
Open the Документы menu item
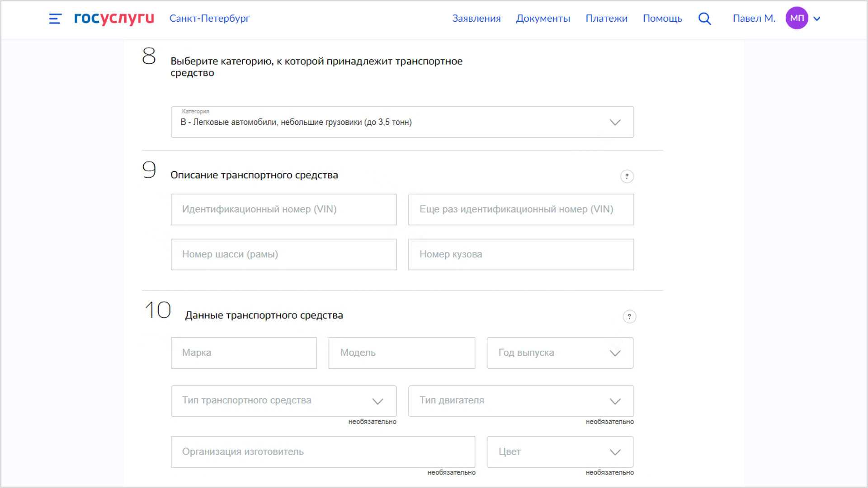pyautogui.click(x=543, y=19)
